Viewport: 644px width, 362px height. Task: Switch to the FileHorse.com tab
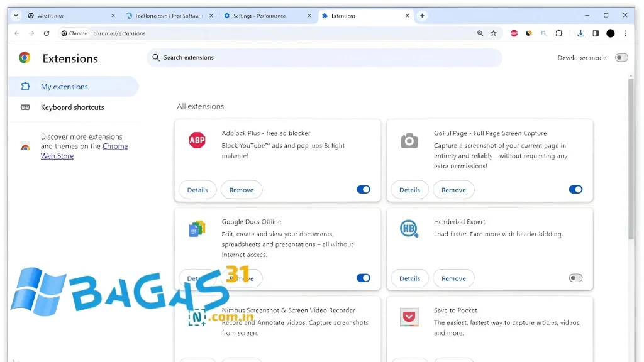pyautogui.click(x=169, y=16)
